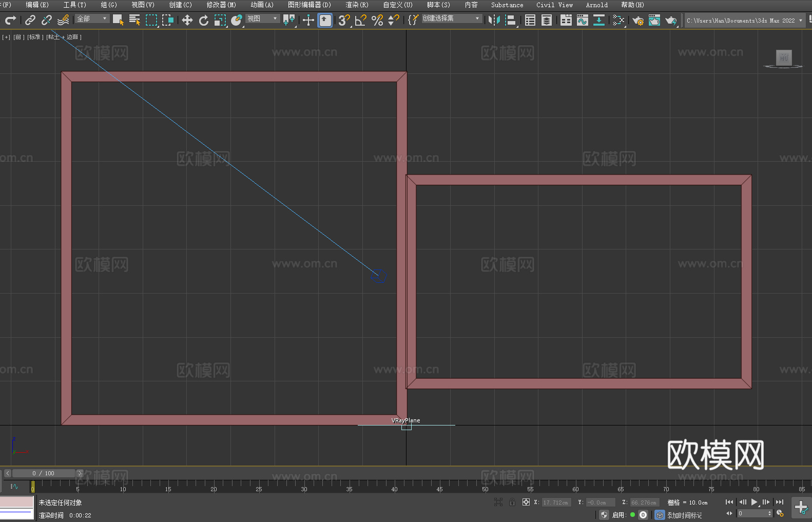Open the 创建(C) menu

coord(180,5)
